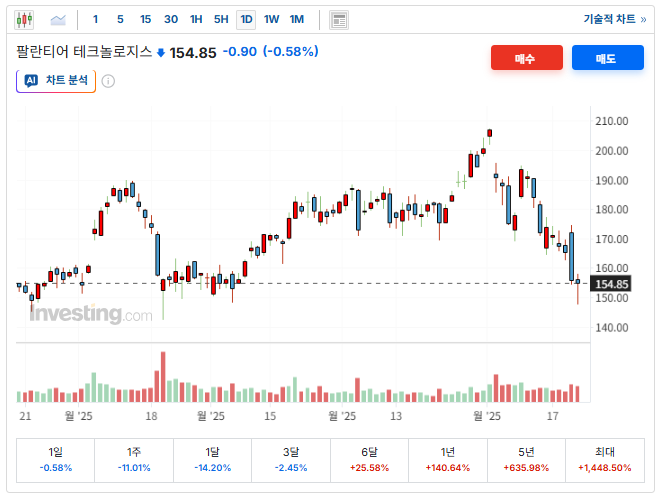The width and height of the screenshot is (657, 496).
Task: Click the header price 154.85
Action: click(193, 53)
